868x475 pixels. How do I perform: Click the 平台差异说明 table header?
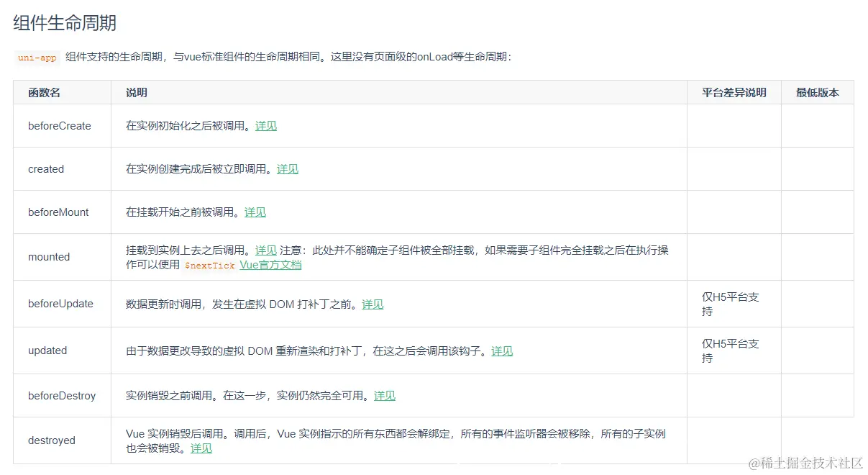pos(734,92)
